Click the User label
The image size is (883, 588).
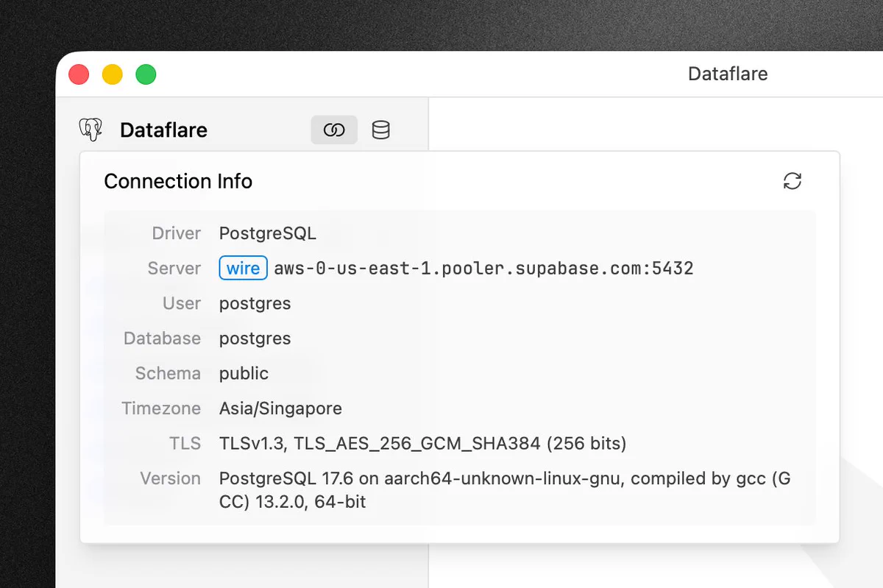(x=182, y=304)
